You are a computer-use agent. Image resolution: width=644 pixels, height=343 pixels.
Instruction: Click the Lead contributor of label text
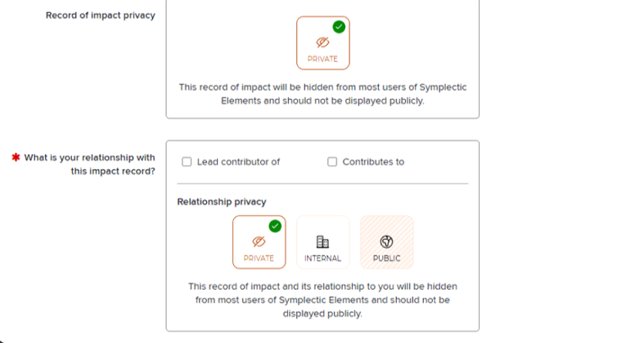click(x=238, y=162)
